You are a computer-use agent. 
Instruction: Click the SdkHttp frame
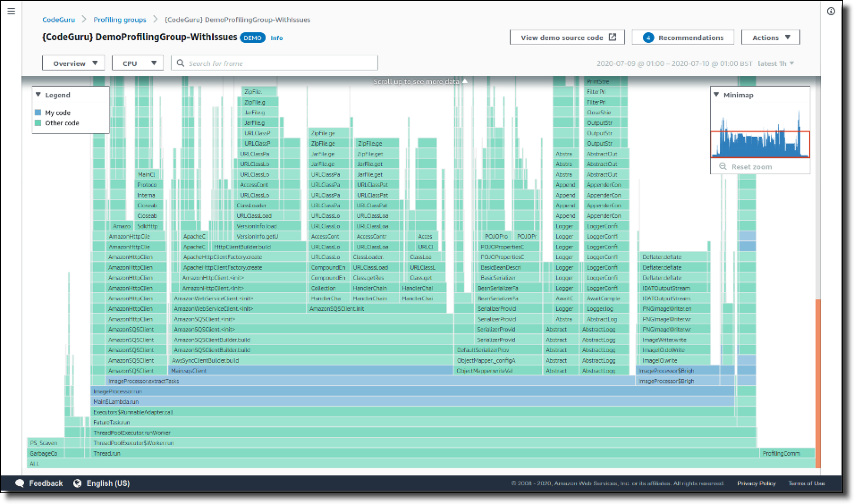(149, 226)
